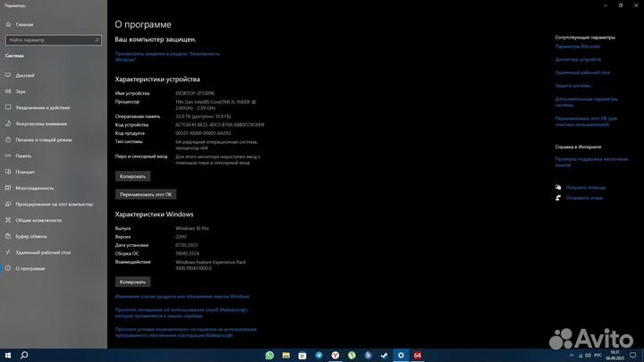The image size is (644, 362).
Task: Open Steam from the taskbar
Action: [x=385, y=356]
